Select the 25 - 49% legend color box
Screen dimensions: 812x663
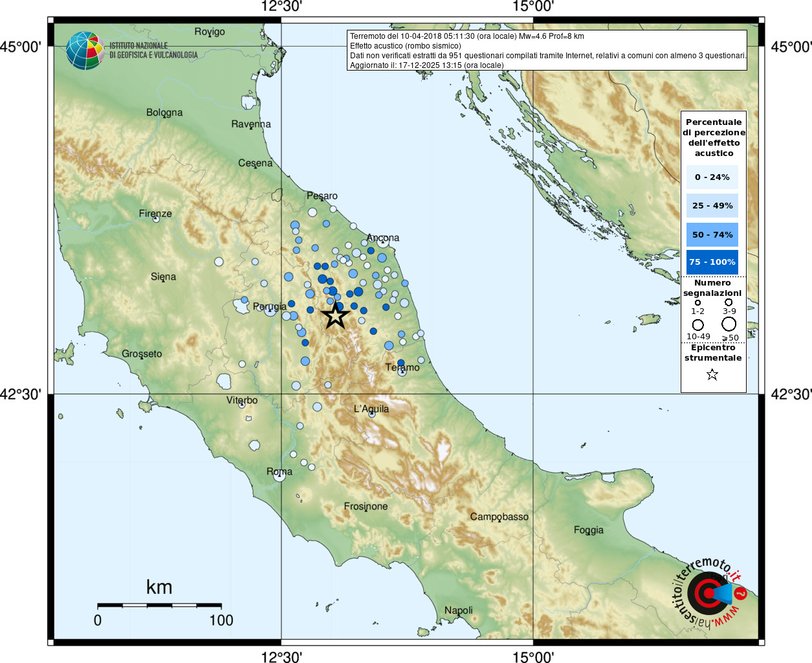pyautogui.click(x=712, y=206)
